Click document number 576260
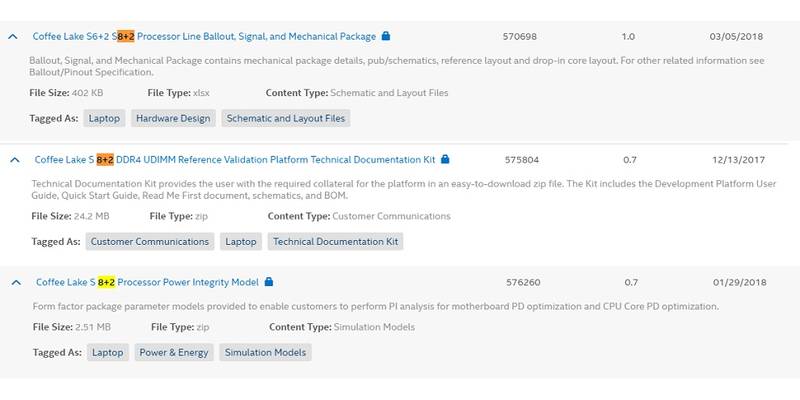 pos(523,282)
